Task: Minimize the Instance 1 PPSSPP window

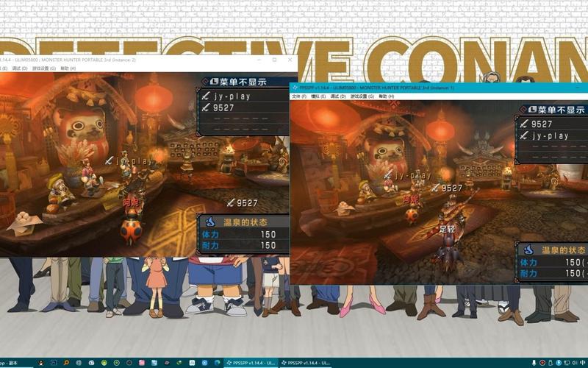Action: pos(579,88)
